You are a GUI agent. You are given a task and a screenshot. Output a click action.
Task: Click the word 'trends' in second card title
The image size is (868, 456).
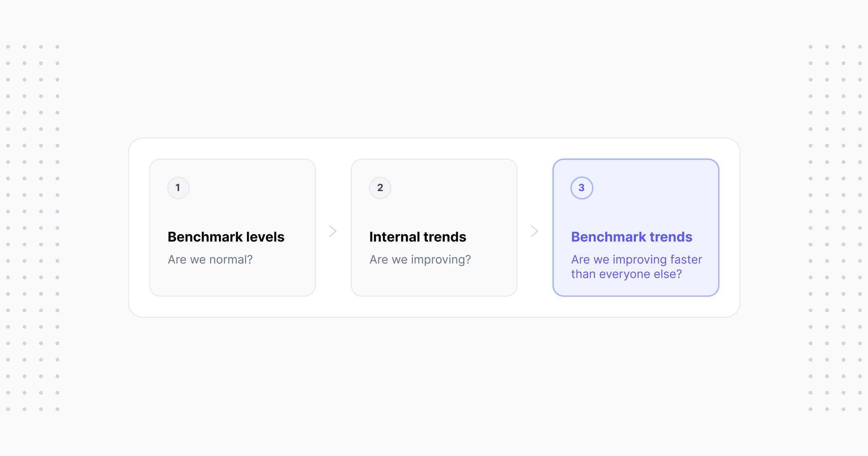[x=445, y=237]
